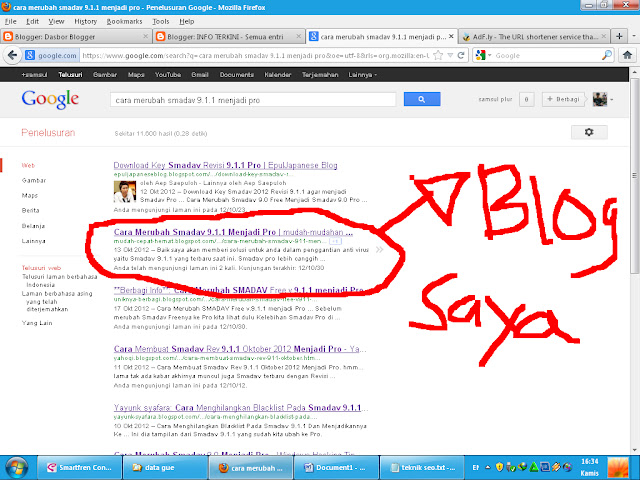Click the blue Google search button
Screen dimensions: 640x480
[422, 99]
